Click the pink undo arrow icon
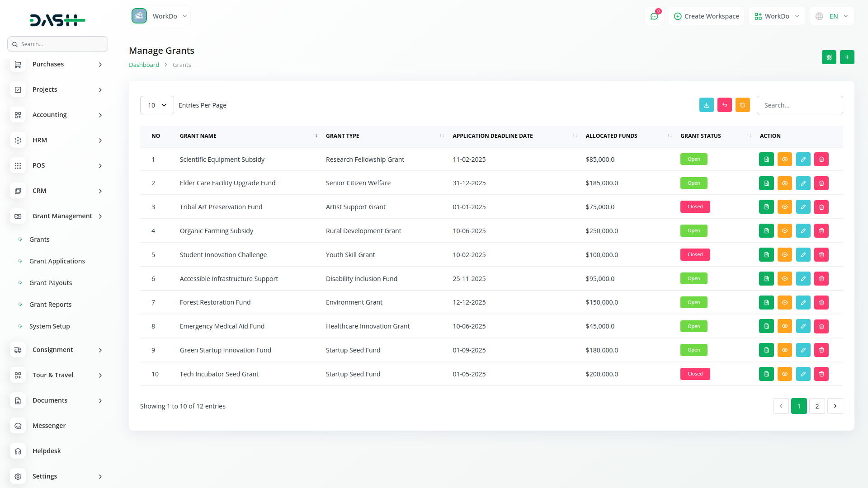 pos(724,105)
